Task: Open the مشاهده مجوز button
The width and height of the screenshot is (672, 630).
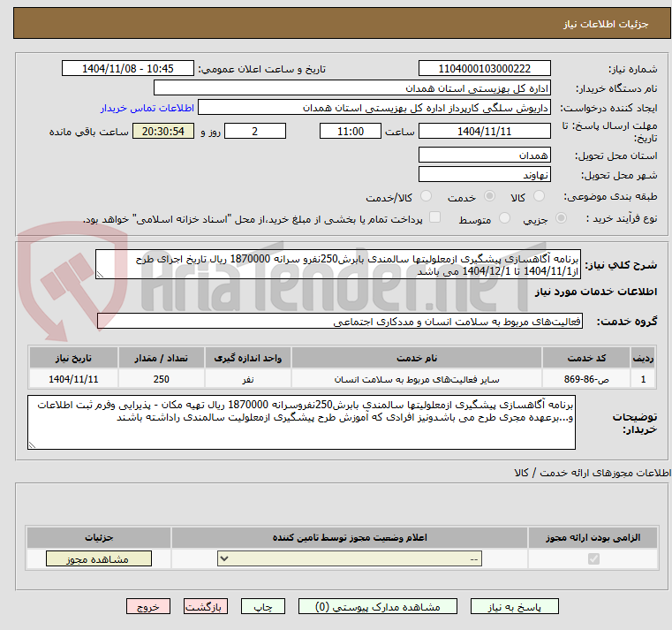Action: click(x=99, y=558)
